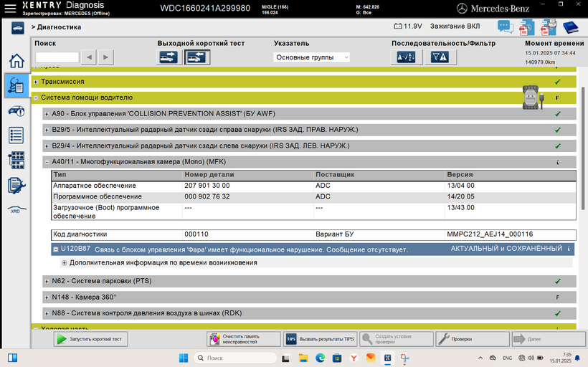Open the Основные группы dropdown
Viewport: 588px width, 367px height.
tap(312, 57)
